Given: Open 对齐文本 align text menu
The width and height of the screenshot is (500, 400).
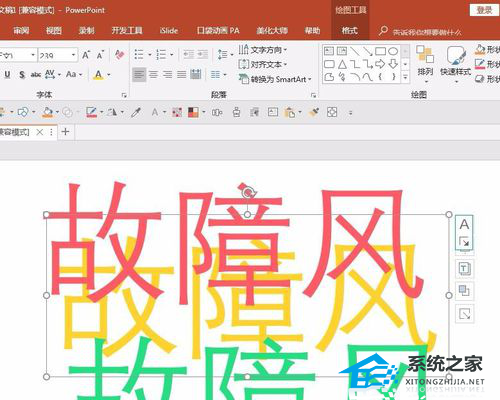Looking at the screenshot, I should pyautogui.click(x=263, y=64).
